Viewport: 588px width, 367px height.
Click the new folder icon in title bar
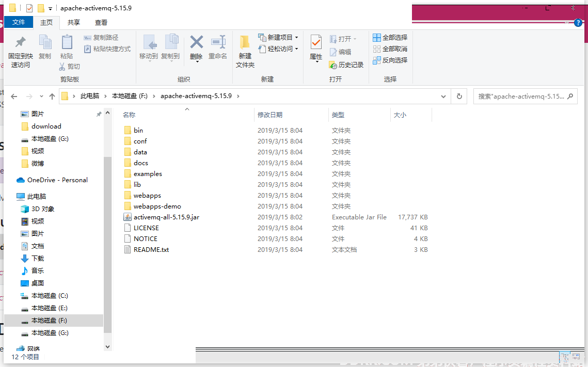coord(40,8)
